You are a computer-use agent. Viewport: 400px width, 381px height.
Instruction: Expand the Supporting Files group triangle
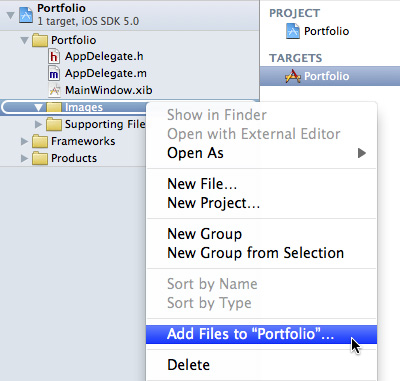pos(38,124)
